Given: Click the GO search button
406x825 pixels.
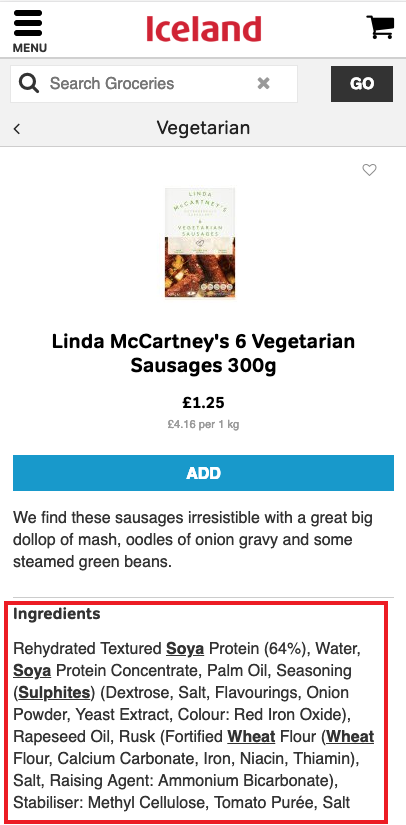Looking at the screenshot, I should [x=362, y=84].
